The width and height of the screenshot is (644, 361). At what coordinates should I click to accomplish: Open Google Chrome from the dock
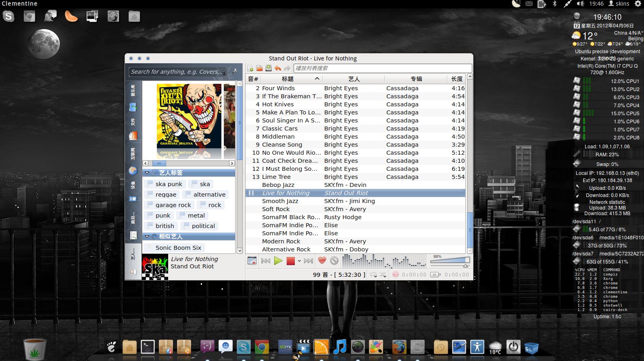click(x=262, y=347)
